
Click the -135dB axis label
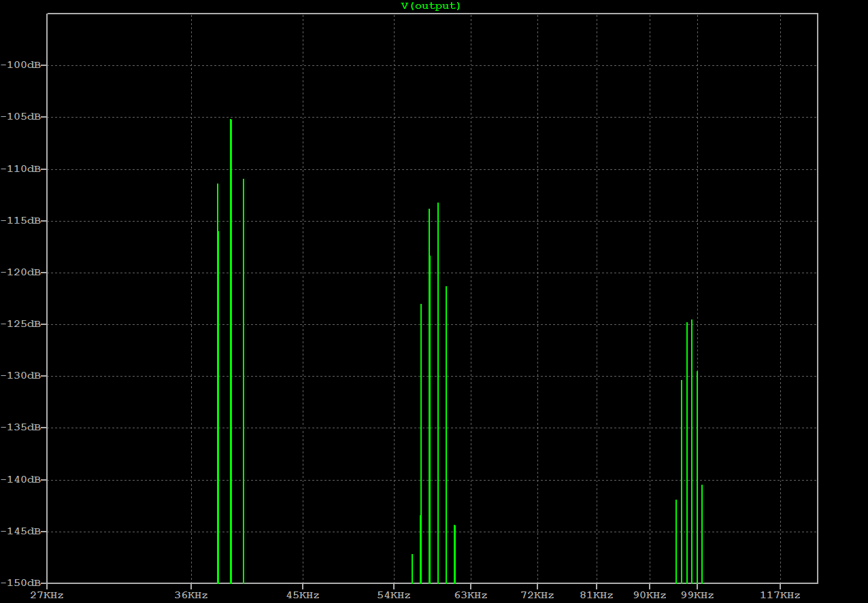[21, 427]
